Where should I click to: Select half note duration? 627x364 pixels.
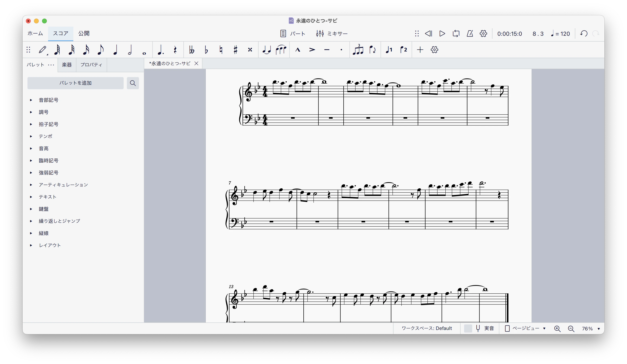(130, 50)
